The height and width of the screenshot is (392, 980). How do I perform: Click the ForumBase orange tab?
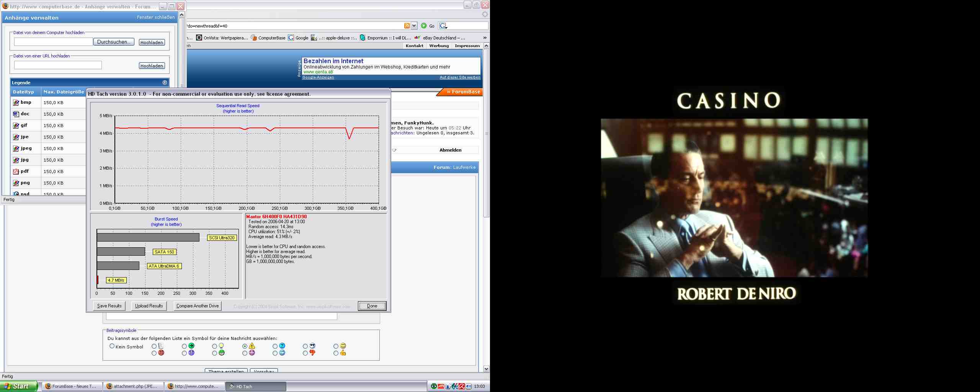460,92
